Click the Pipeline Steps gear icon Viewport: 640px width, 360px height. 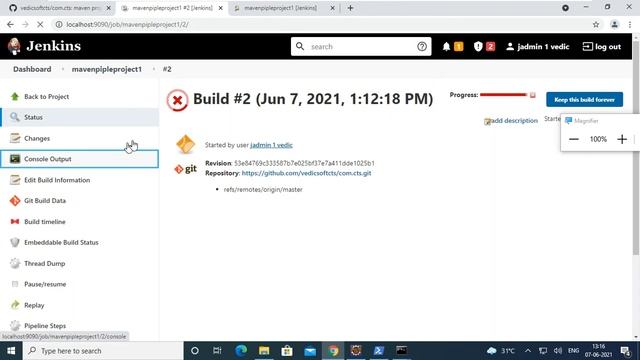(x=15, y=325)
